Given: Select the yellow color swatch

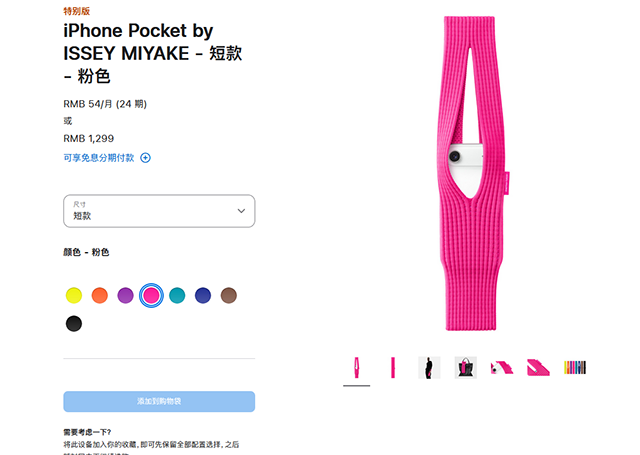Looking at the screenshot, I should [x=74, y=295].
